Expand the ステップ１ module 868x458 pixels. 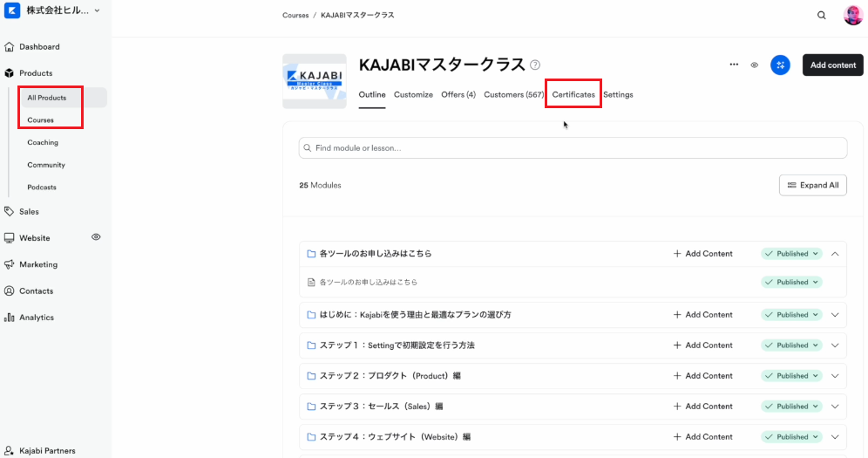[x=836, y=345]
